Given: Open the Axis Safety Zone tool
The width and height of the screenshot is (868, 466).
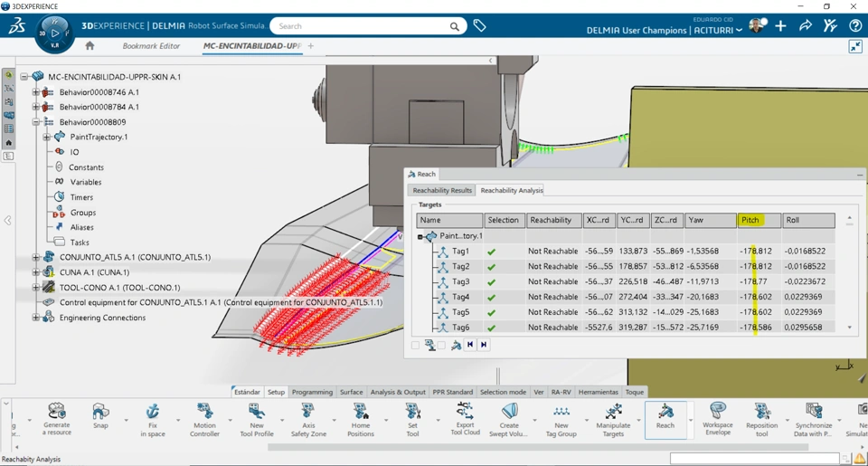Looking at the screenshot, I should coord(308,419).
